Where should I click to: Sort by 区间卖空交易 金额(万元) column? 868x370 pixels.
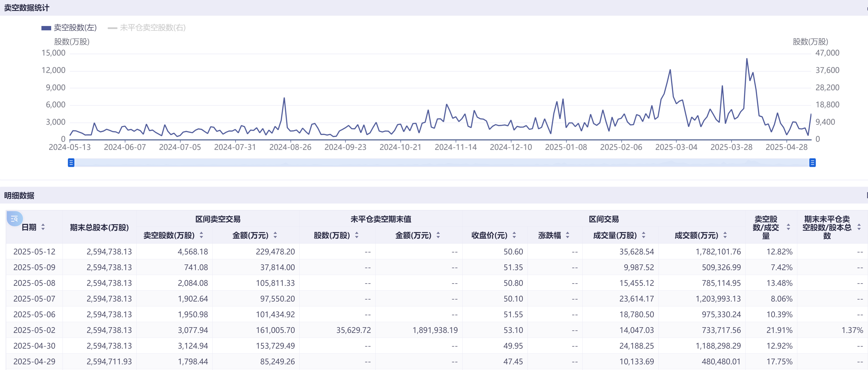tap(275, 235)
